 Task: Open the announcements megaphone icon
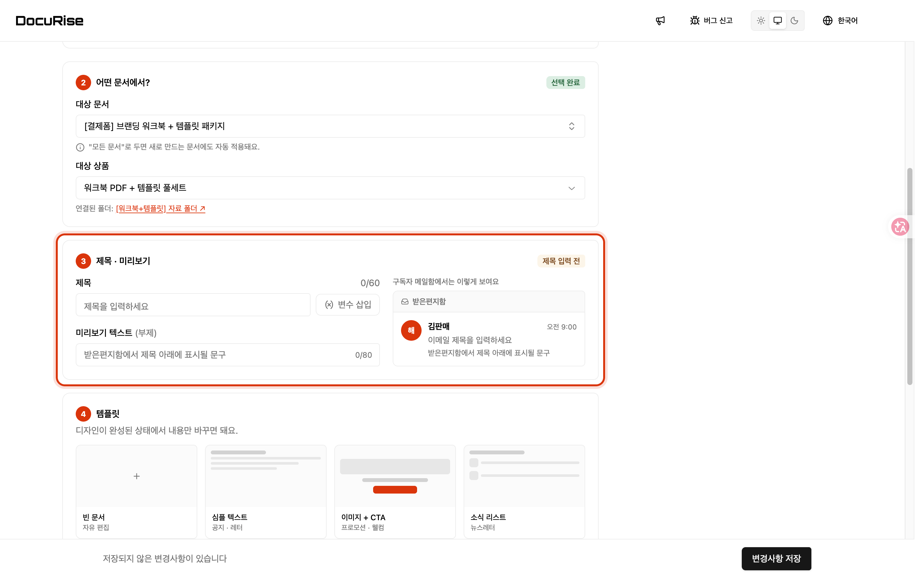660,21
